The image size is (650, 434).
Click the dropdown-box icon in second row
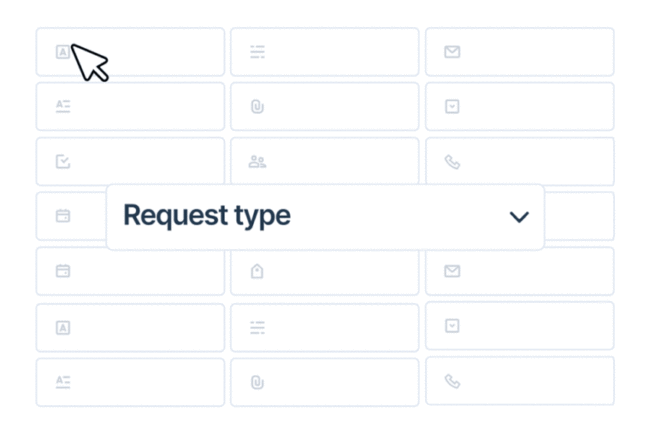pyautogui.click(x=452, y=107)
